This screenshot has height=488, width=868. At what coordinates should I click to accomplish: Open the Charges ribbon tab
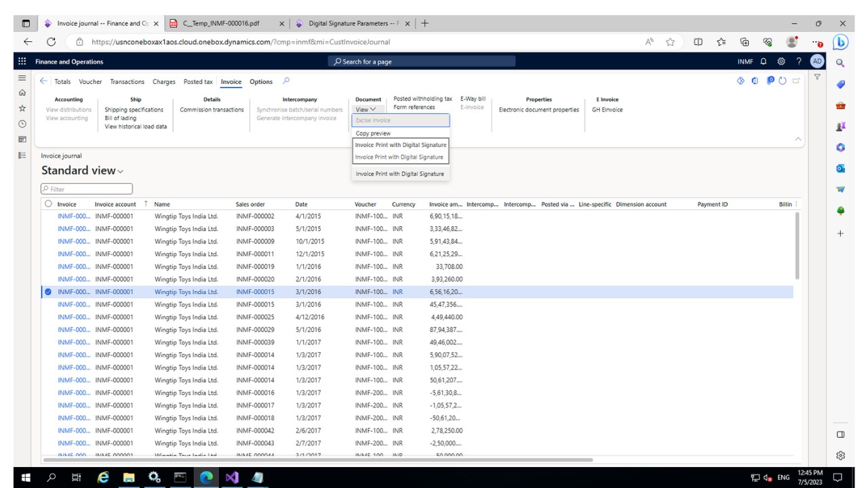point(163,82)
